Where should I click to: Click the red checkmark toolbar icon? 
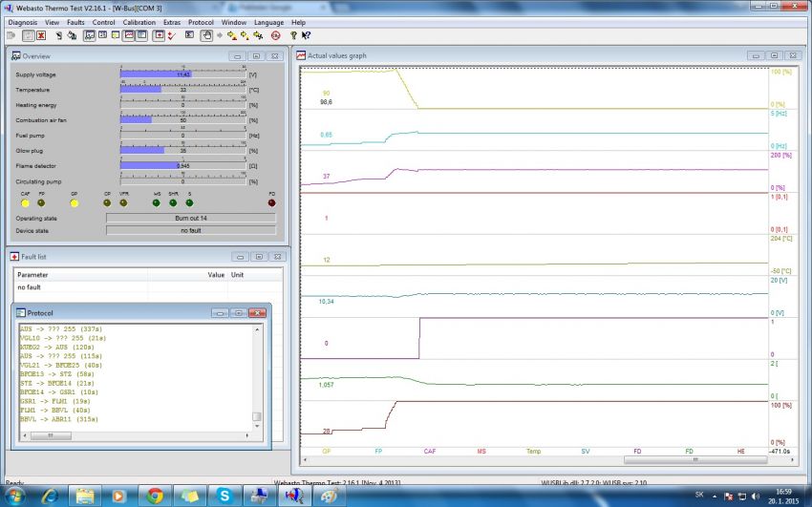171,35
